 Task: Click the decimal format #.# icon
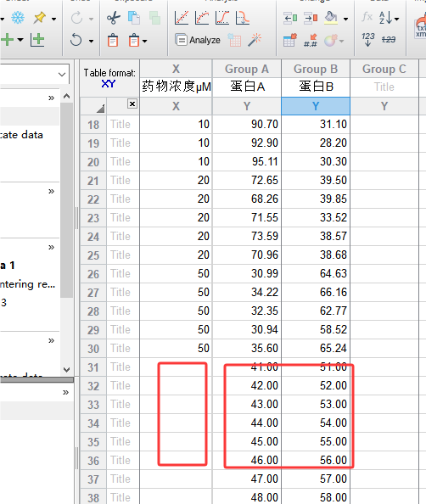(311, 40)
